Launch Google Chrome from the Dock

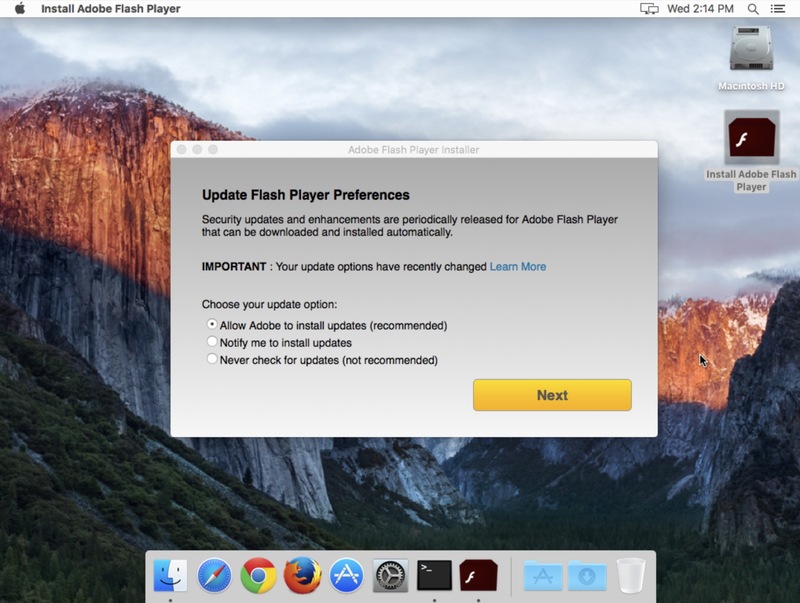tap(258, 575)
